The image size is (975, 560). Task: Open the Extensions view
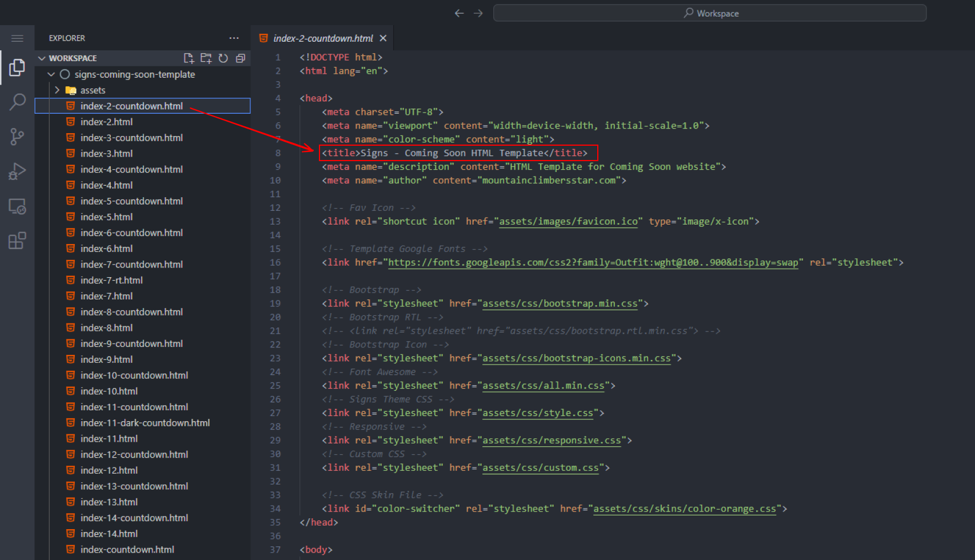click(17, 241)
